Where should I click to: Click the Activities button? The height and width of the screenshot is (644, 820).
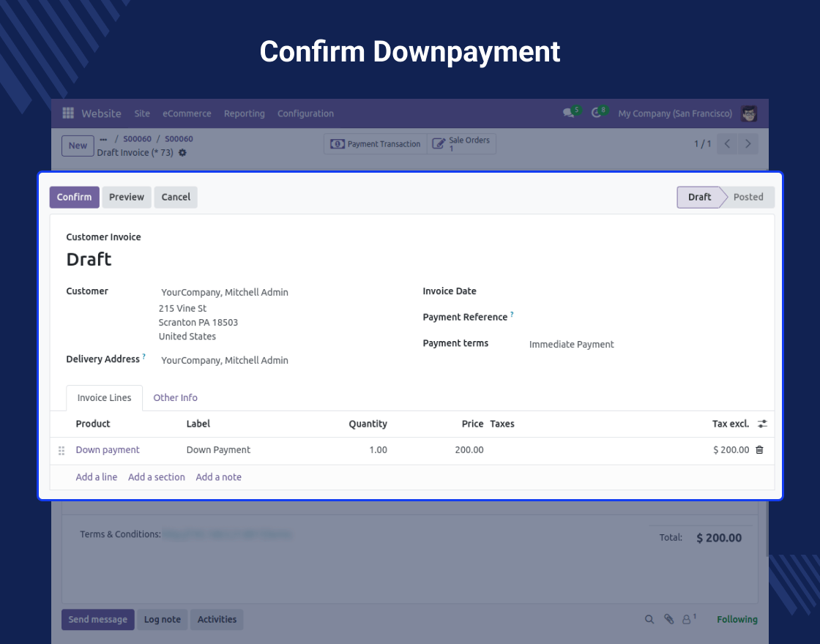tap(217, 619)
